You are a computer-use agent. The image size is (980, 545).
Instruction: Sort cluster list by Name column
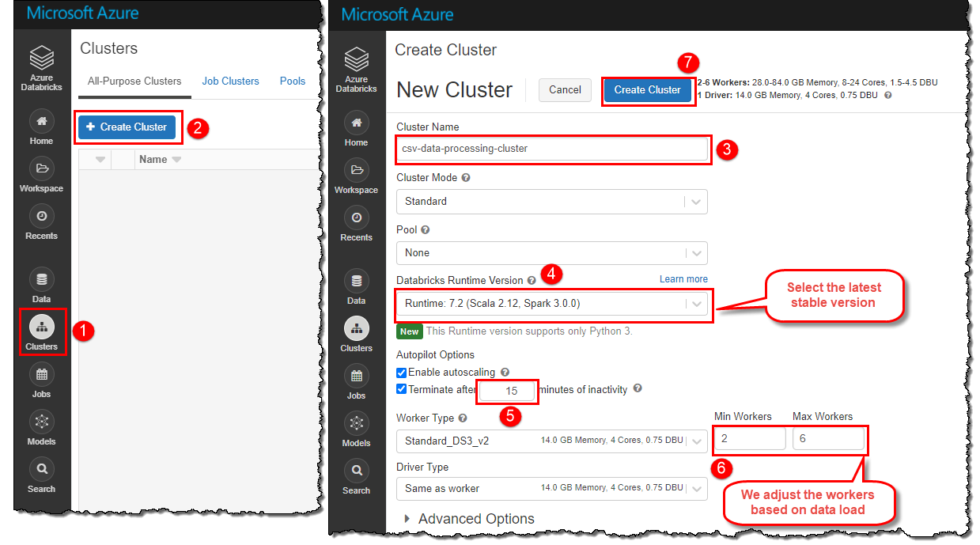pos(160,160)
